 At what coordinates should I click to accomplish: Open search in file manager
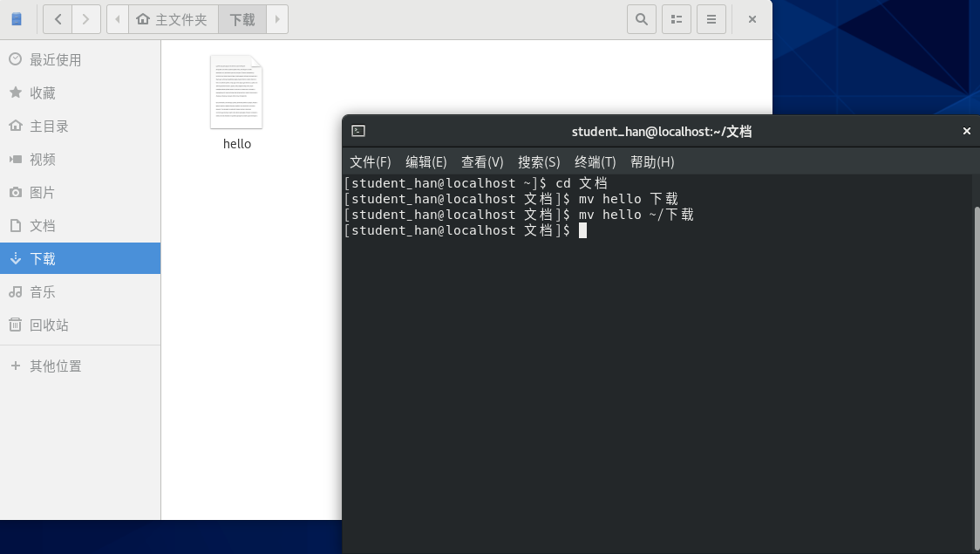641,19
